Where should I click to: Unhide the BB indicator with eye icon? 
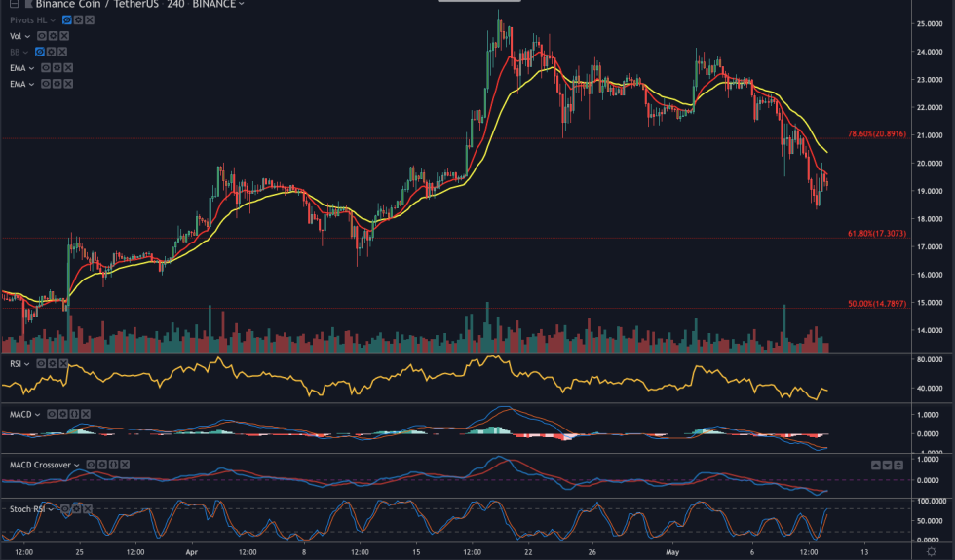41,52
